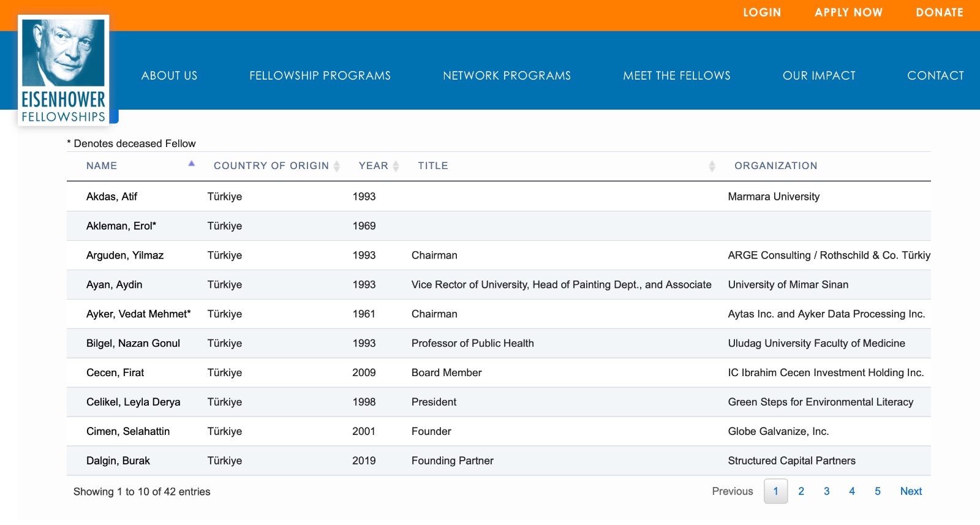Sort table by Name column arrow

[191, 164]
